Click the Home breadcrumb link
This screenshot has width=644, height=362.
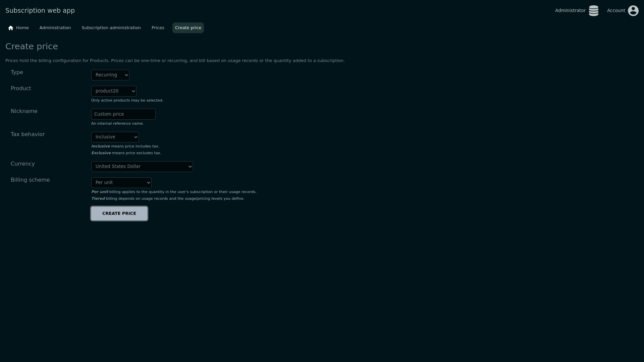click(x=22, y=28)
